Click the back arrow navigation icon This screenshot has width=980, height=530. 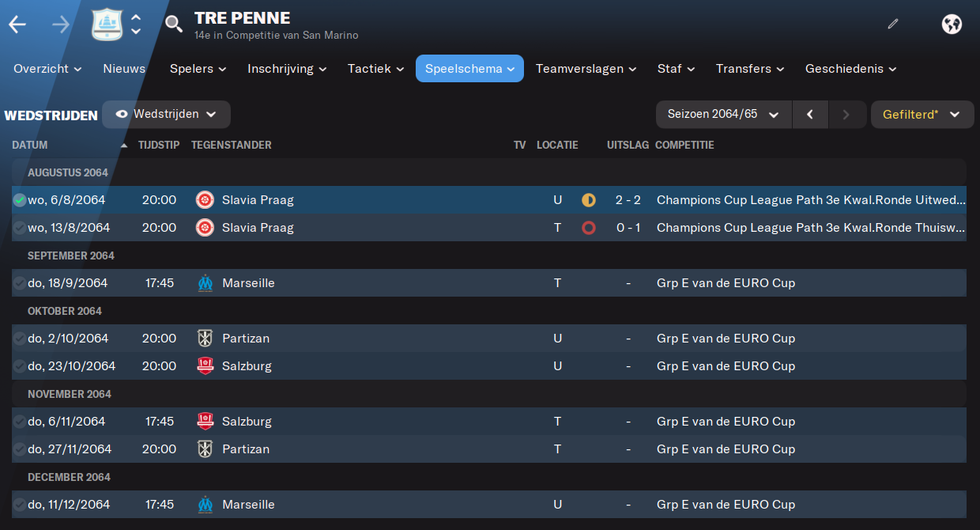pyautogui.click(x=17, y=25)
